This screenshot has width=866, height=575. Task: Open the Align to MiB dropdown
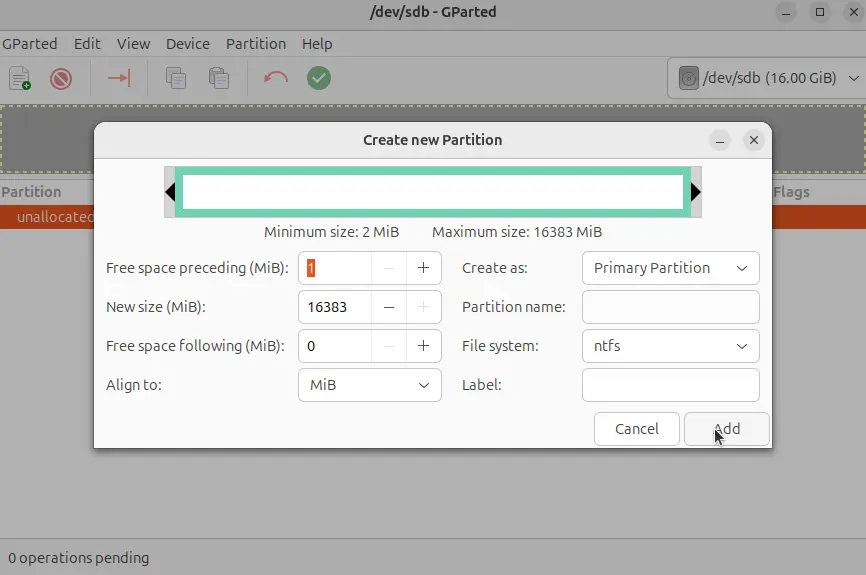(x=369, y=385)
